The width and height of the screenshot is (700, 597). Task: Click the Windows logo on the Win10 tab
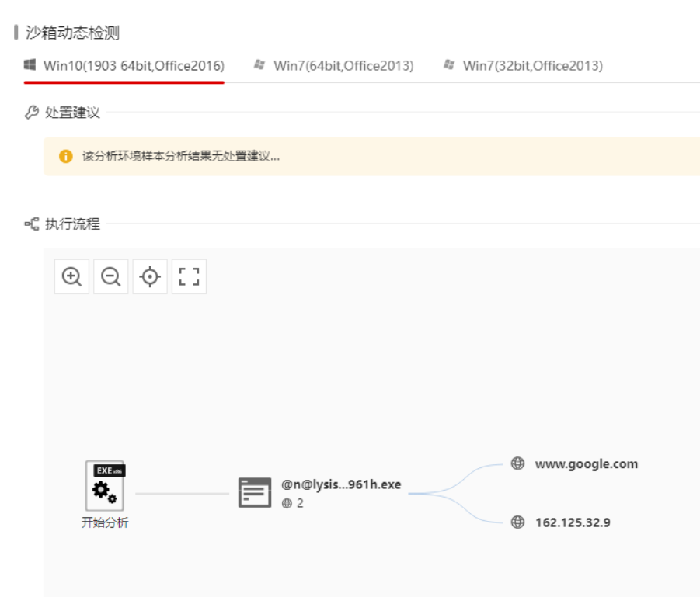click(30, 64)
